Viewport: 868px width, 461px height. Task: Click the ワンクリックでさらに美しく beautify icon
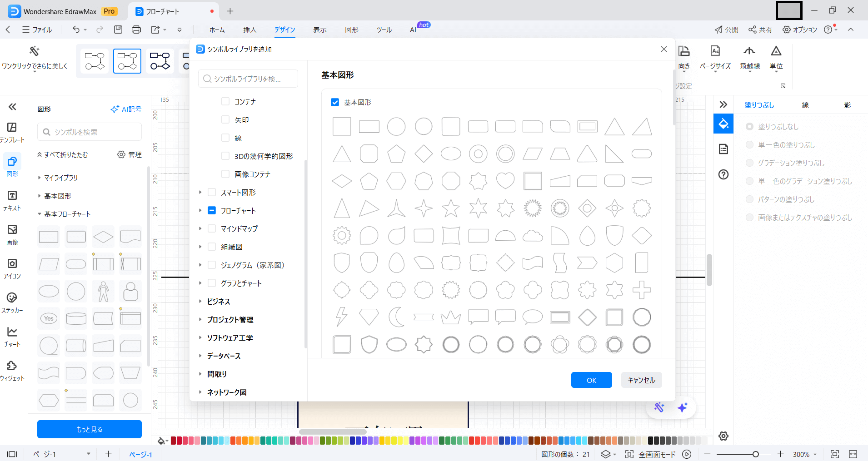[x=35, y=51]
